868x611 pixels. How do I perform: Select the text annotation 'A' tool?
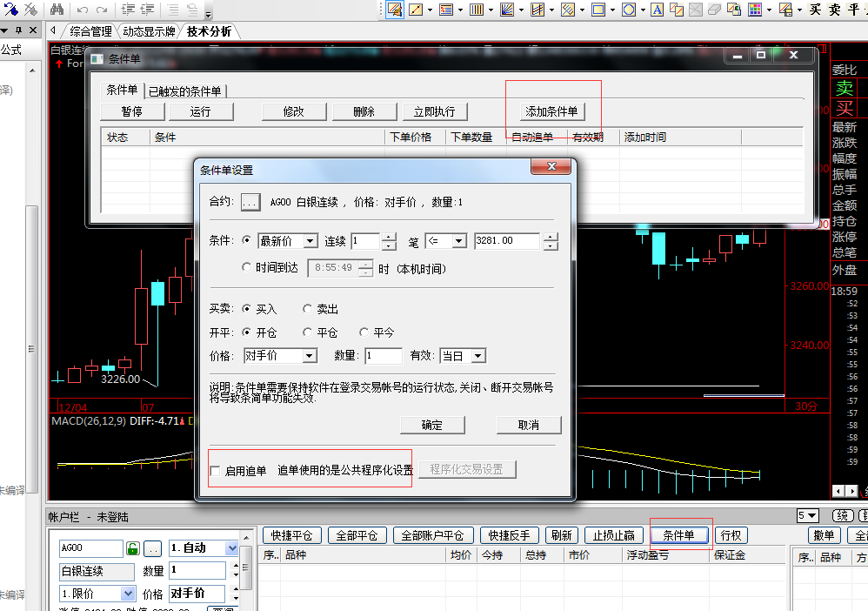pos(657,10)
